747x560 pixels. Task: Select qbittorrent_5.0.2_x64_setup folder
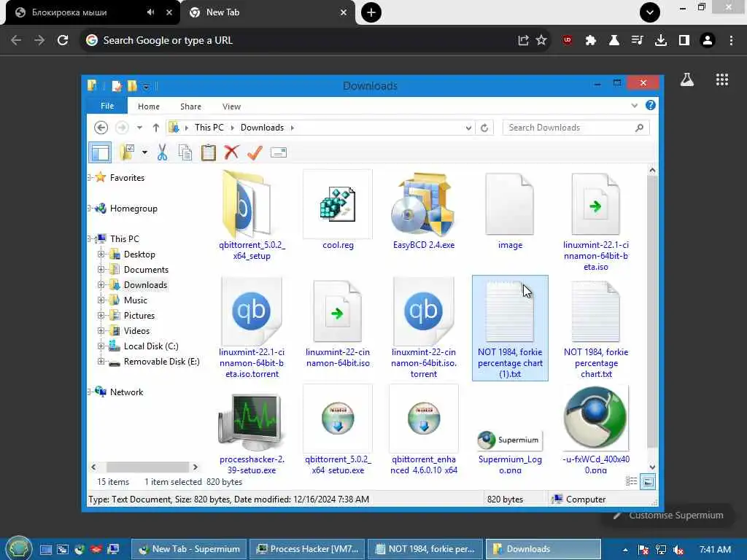pos(252,215)
